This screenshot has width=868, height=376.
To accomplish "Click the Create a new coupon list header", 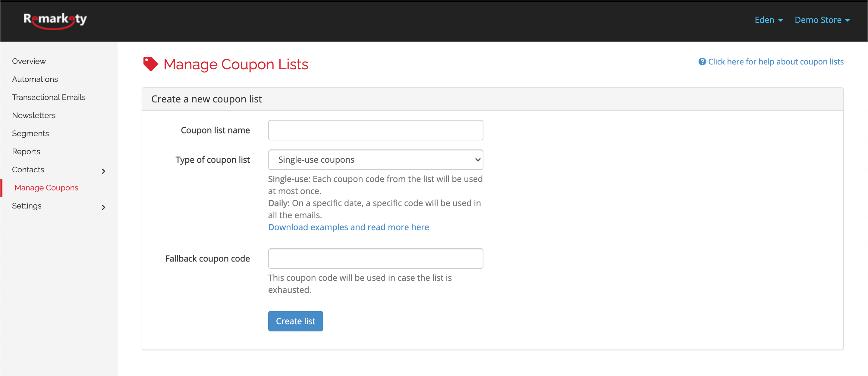I will click(x=206, y=99).
